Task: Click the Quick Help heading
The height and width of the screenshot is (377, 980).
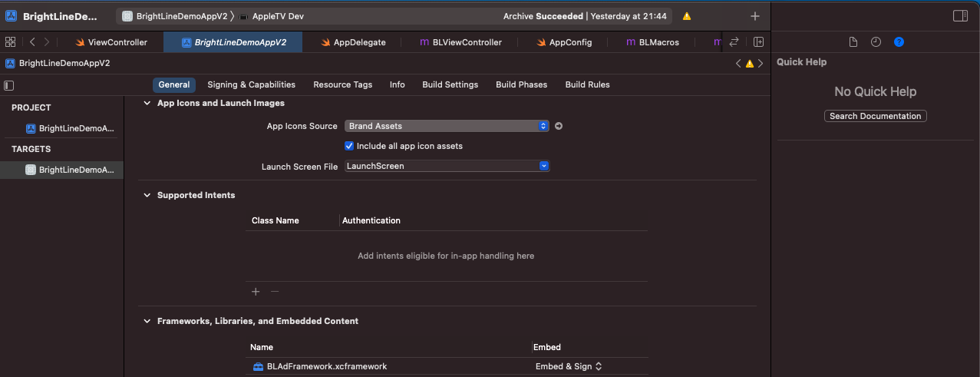Action: coord(802,62)
